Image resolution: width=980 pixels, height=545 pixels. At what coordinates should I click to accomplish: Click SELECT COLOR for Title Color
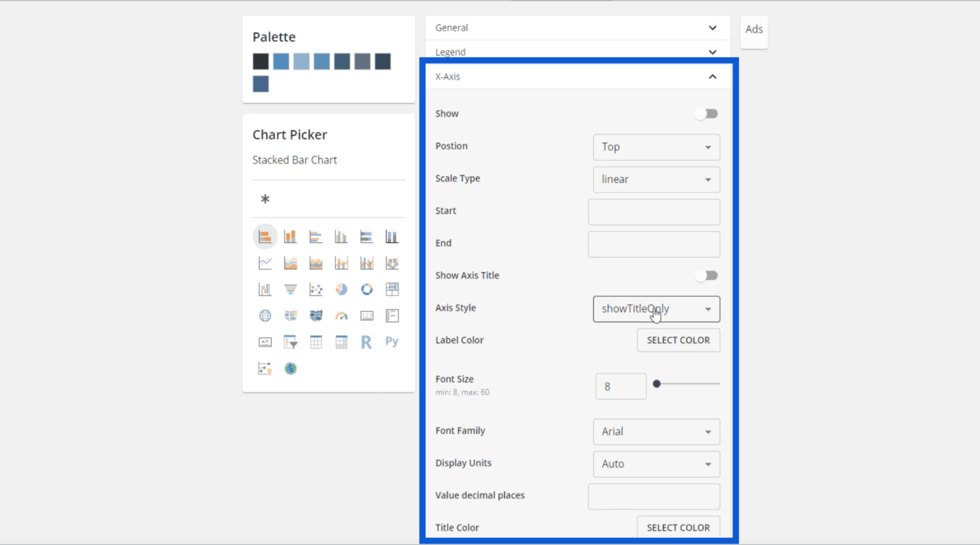tap(678, 528)
